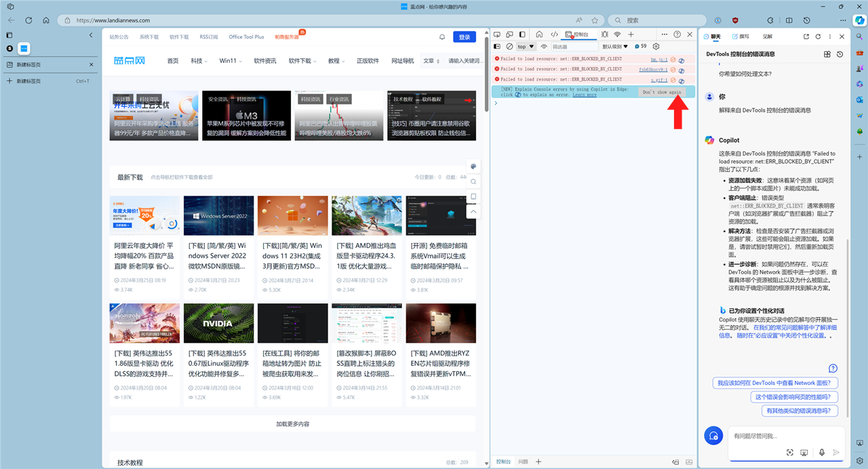The height and width of the screenshot is (469, 868).
Task: Switch to Copilot 见解 tab
Action: 767,37
